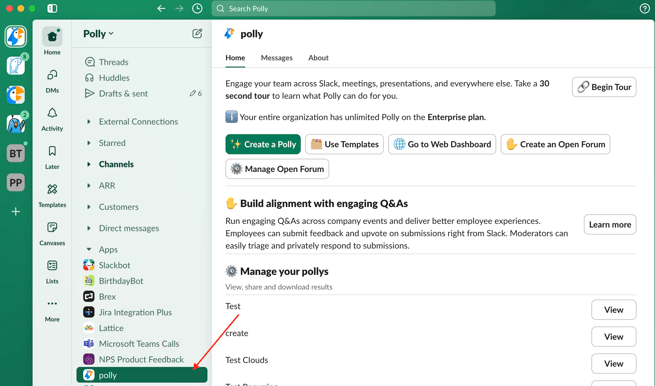View the Test Clouds polly
Viewport: 655px width, 386px height.
coord(614,363)
